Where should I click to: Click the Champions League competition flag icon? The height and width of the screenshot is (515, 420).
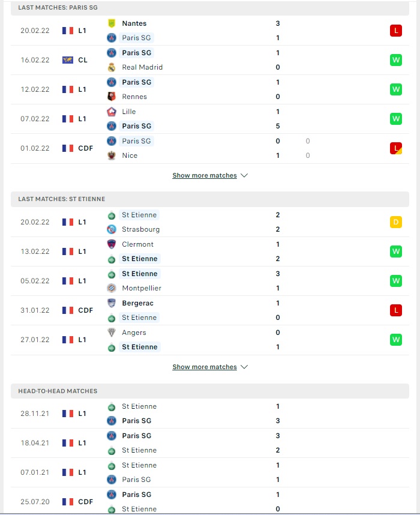click(68, 60)
